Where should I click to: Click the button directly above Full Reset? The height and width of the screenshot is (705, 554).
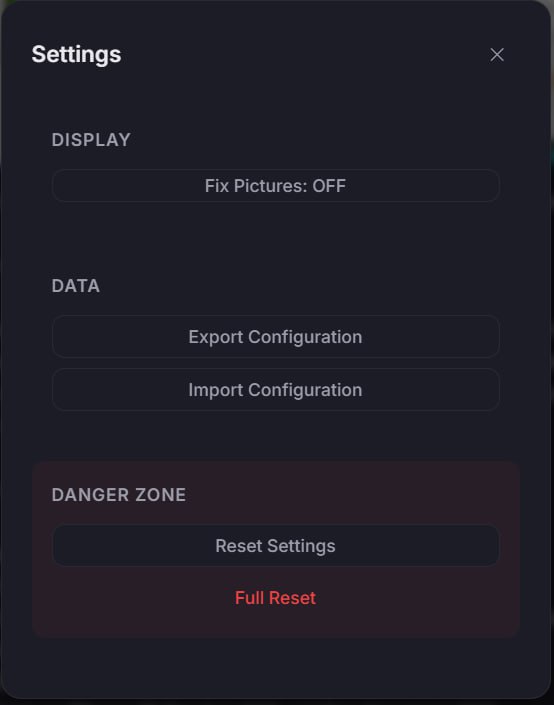pyautogui.click(x=276, y=546)
